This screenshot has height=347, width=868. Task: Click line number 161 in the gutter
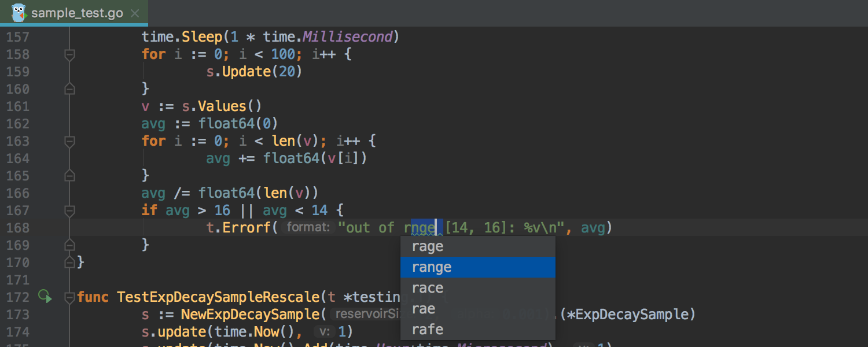click(17, 106)
